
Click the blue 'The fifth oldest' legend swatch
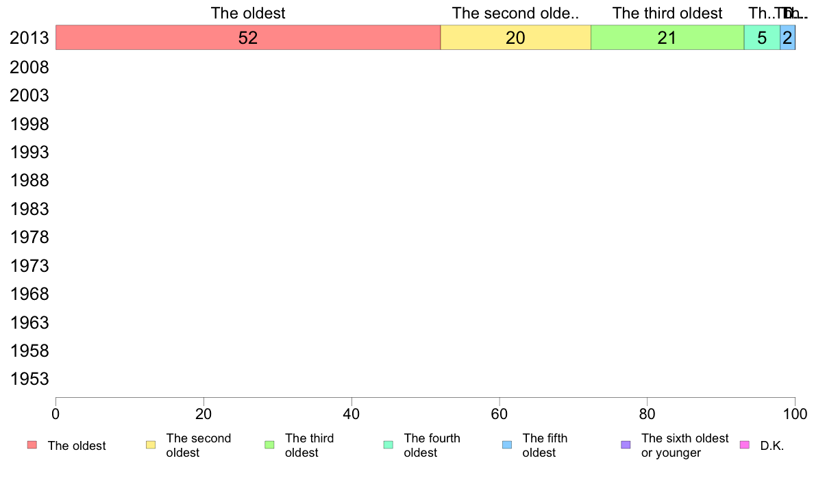[507, 445]
